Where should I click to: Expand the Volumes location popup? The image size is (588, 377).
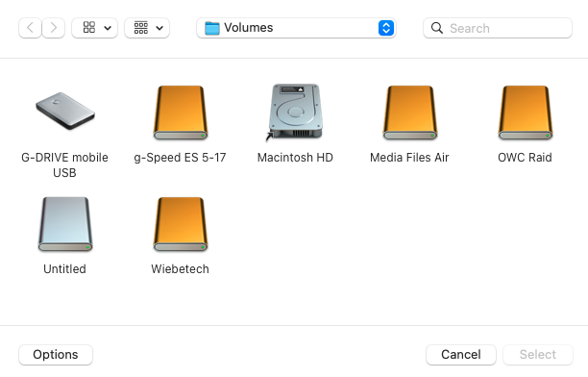tap(296, 28)
